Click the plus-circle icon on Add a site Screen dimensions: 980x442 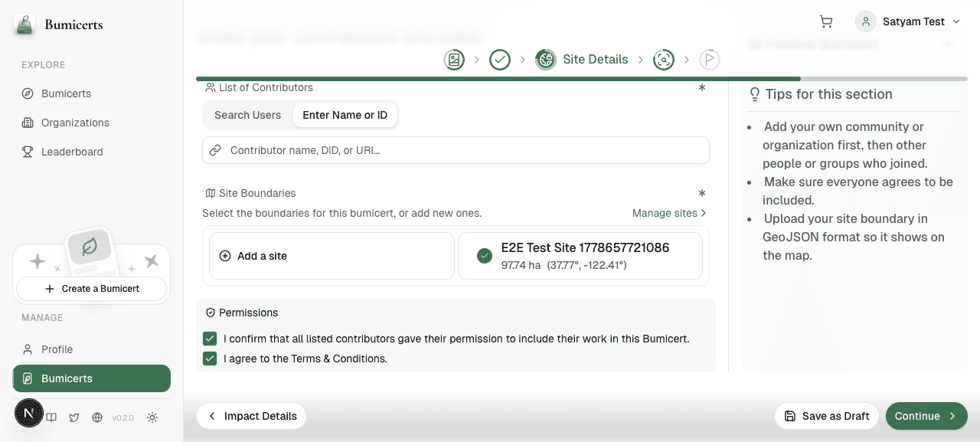tap(225, 256)
